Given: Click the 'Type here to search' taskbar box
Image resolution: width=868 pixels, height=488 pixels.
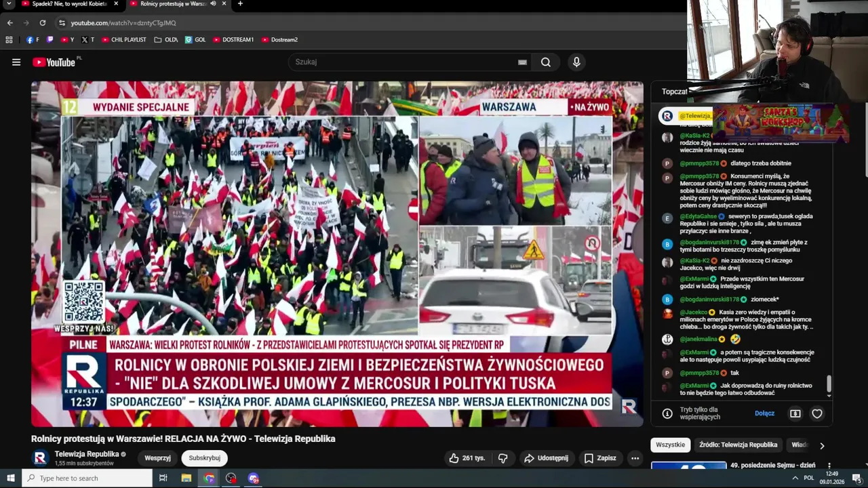Looking at the screenshot, I should (x=87, y=478).
